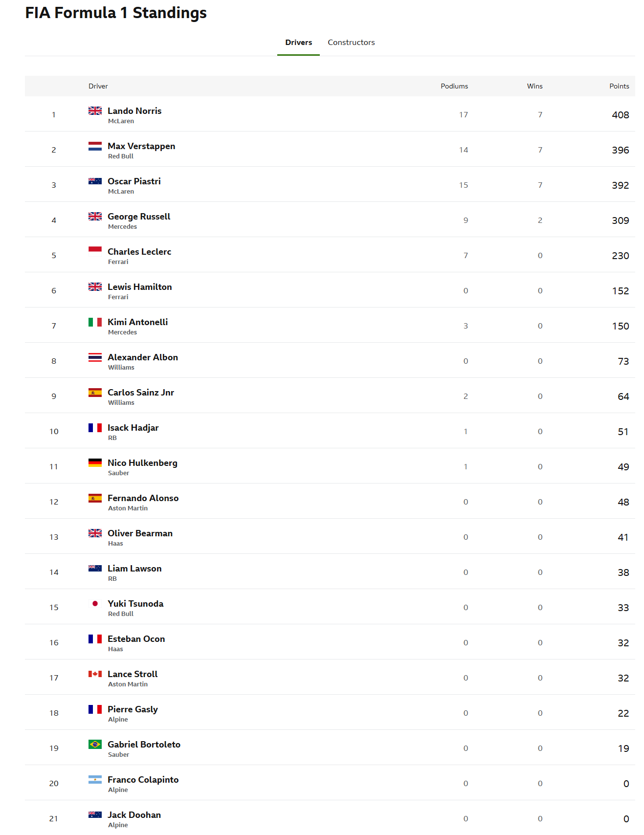Image resolution: width=644 pixels, height=835 pixels.
Task: Click the Italian flag beside Kimi Antonelli
Action: (95, 322)
